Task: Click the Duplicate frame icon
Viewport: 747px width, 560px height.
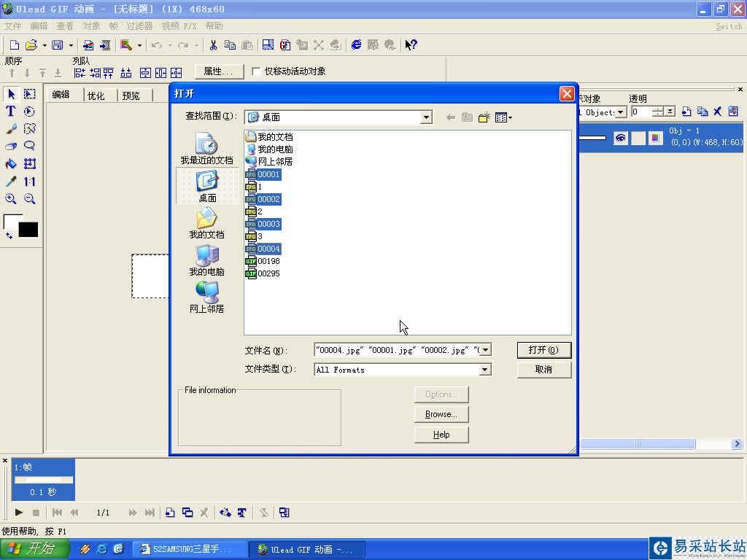Action: coord(187,513)
